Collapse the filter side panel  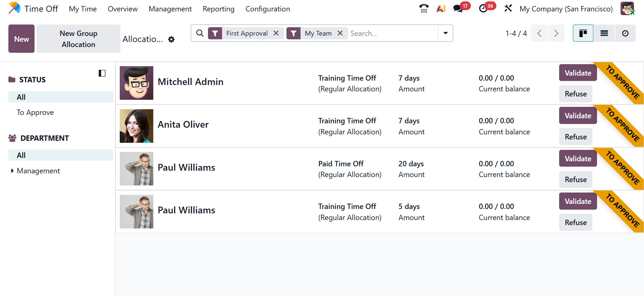click(x=102, y=73)
